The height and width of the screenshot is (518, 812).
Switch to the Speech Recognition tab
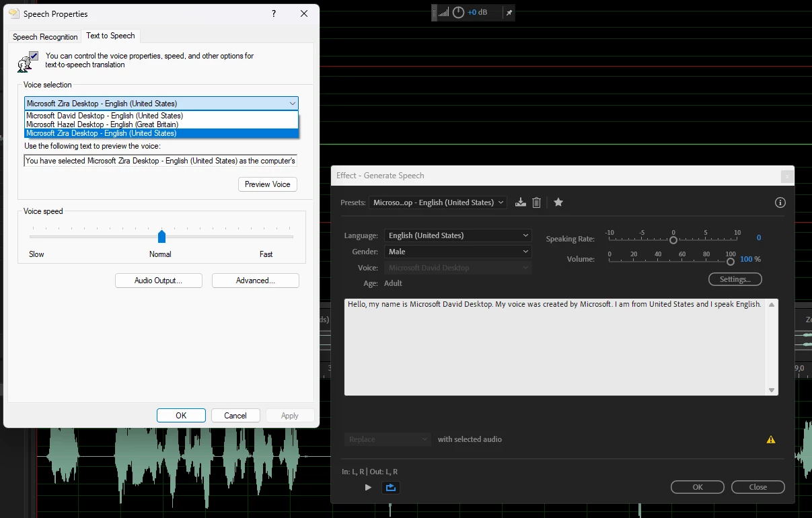(x=45, y=37)
